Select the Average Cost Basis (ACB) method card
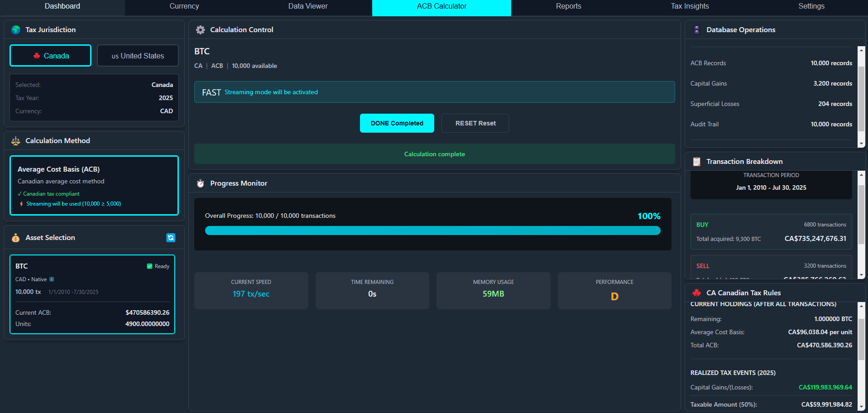 [94, 186]
